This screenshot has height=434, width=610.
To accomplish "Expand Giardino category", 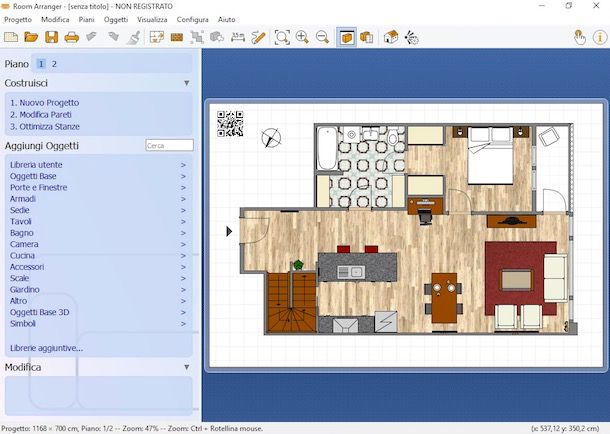I will click(98, 289).
